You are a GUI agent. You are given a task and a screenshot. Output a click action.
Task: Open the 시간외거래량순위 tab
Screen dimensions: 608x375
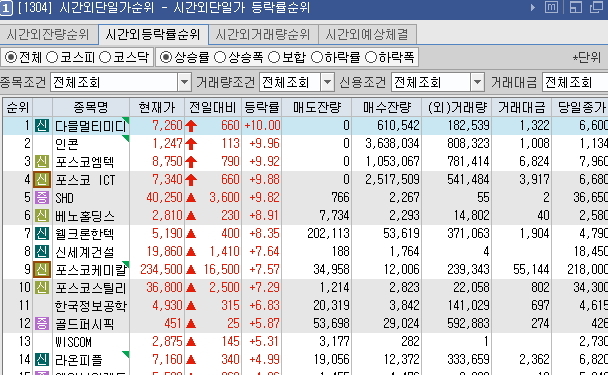pos(263,35)
